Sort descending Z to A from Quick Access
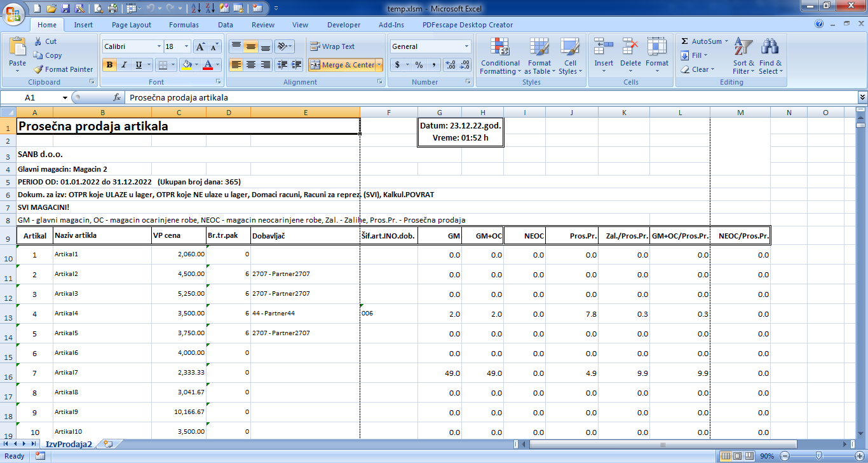This screenshot has width=868, height=463. coord(210,8)
